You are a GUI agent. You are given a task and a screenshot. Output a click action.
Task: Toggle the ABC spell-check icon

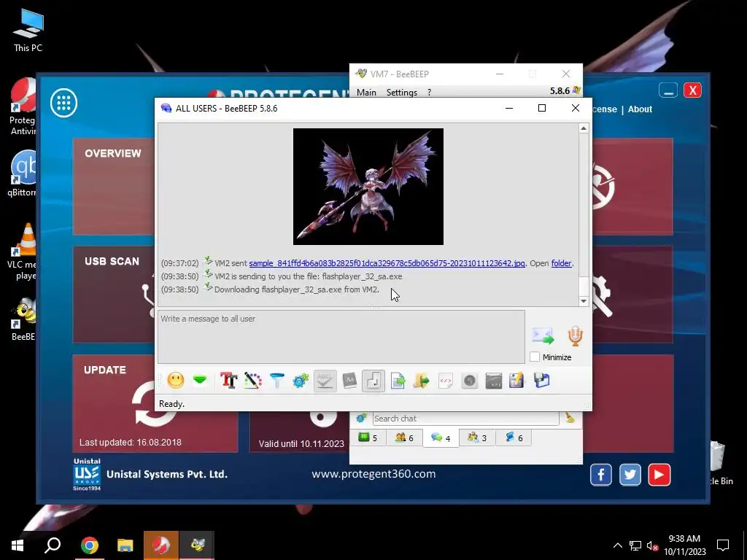[325, 381]
